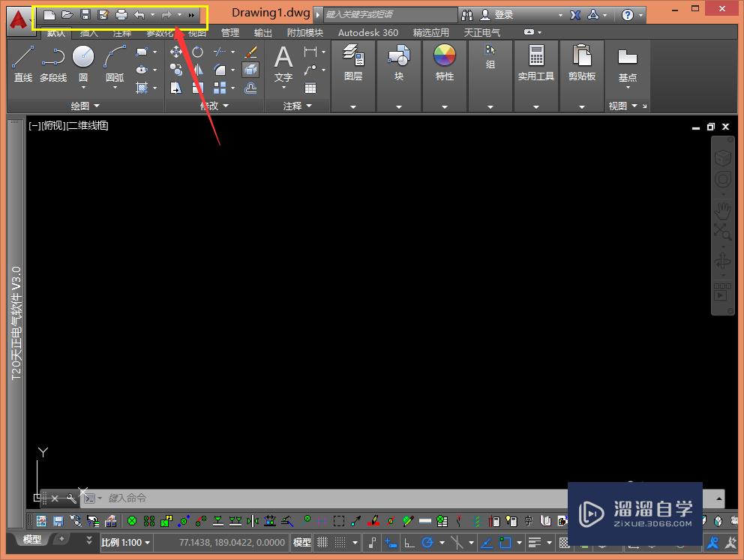
Task: Click the New file icon in quick access
Action: pyautogui.click(x=49, y=15)
